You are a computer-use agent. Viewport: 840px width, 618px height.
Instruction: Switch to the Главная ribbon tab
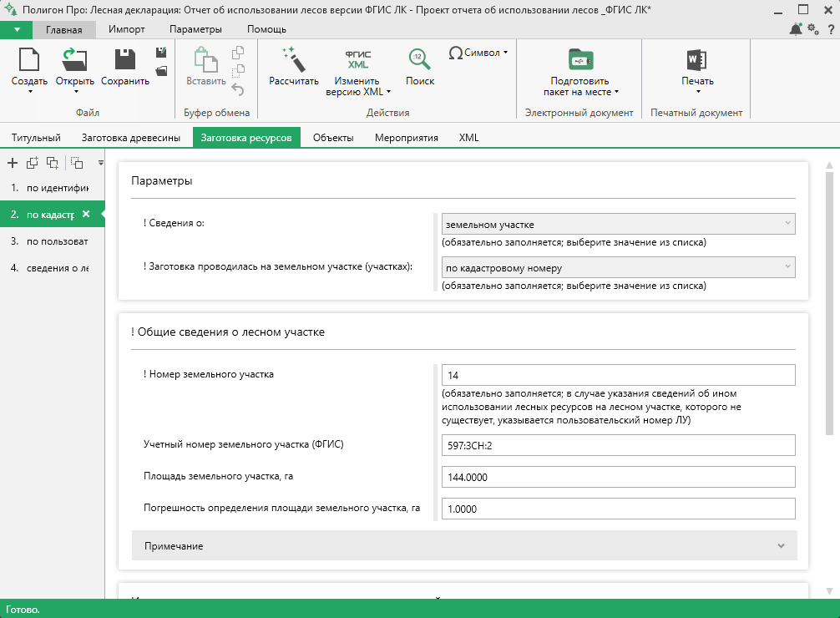pos(63,29)
